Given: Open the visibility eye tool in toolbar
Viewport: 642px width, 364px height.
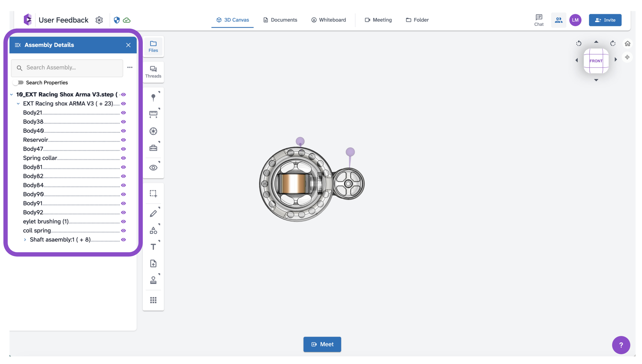Looking at the screenshot, I should click(153, 168).
